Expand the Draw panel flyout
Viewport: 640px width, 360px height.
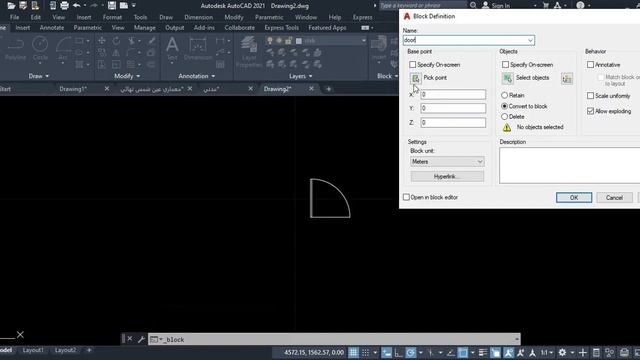click(39, 76)
